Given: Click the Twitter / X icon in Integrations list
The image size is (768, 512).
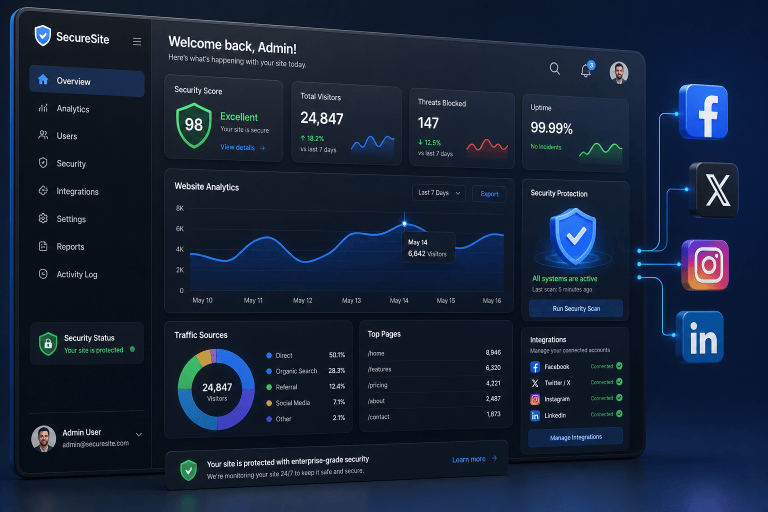Looking at the screenshot, I should pos(535,383).
